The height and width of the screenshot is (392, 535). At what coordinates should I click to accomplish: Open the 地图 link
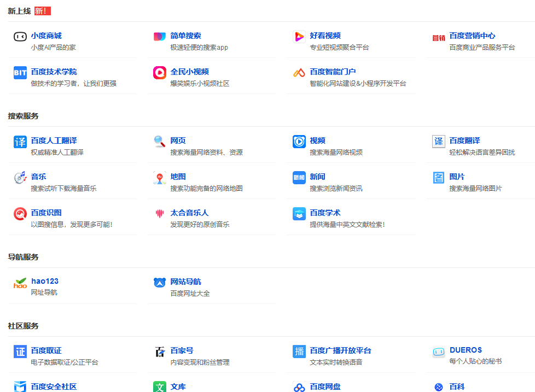point(178,177)
